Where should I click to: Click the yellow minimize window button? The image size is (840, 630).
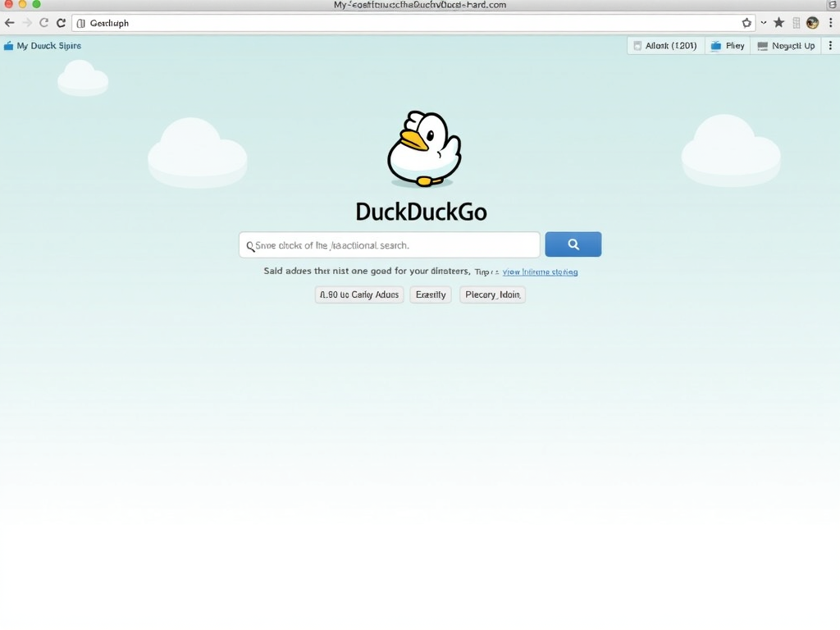click(22, 4)
